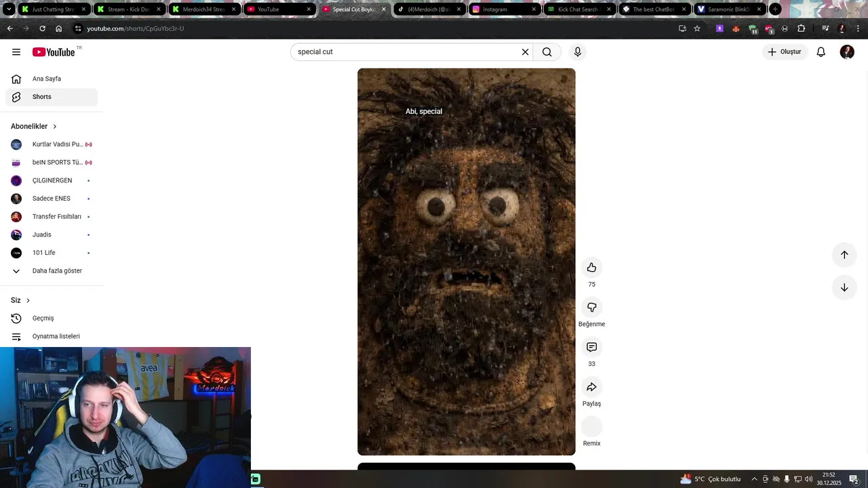Open Ana Sayfa in sidebar

pyautogui.click(x=52, y=79)
